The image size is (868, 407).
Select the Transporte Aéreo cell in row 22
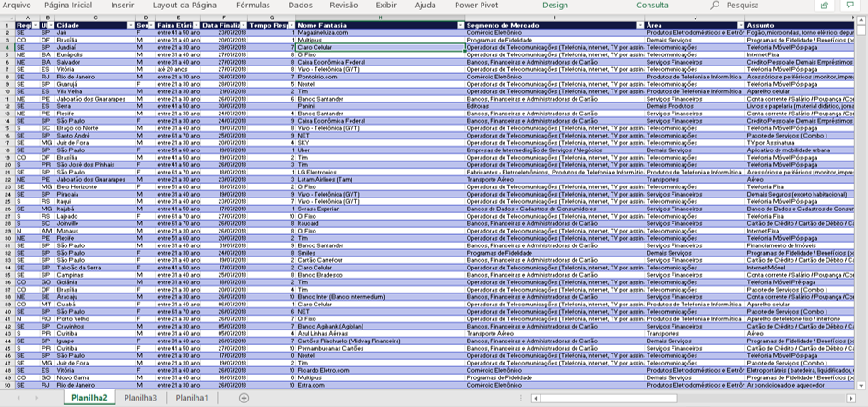coord(554,179)
